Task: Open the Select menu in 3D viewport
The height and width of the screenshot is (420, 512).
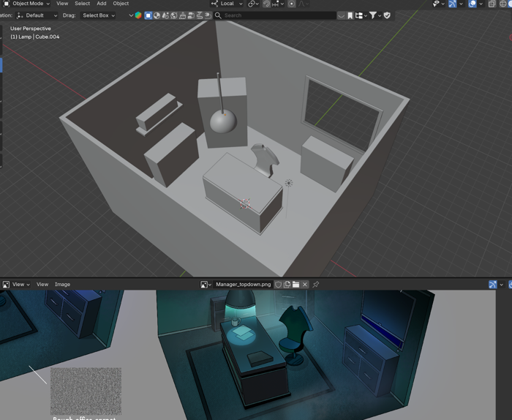Action: pyautogui.click(x=82, y=4)
